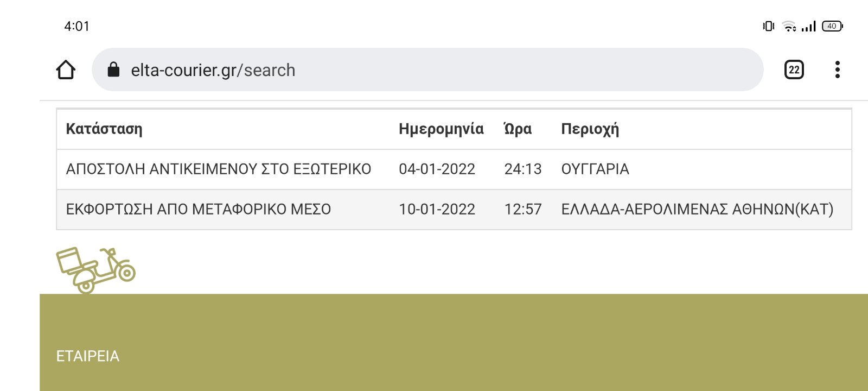Image resolution: width=868 pixels, height=391 pixels.
Task: Tap the ΕΛΛΑΔΑ-ΑΕΡΟΛΙΜΕΝΑΣ ΑΘΗΝΩΝ(ΚΑΤ) location cell
Action: point(697,210)
